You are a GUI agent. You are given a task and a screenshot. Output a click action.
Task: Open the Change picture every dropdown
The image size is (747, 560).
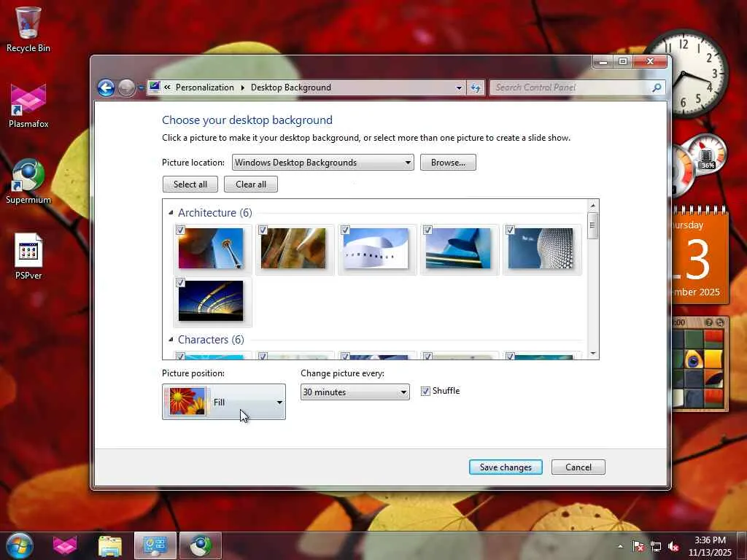pos(355,392)
